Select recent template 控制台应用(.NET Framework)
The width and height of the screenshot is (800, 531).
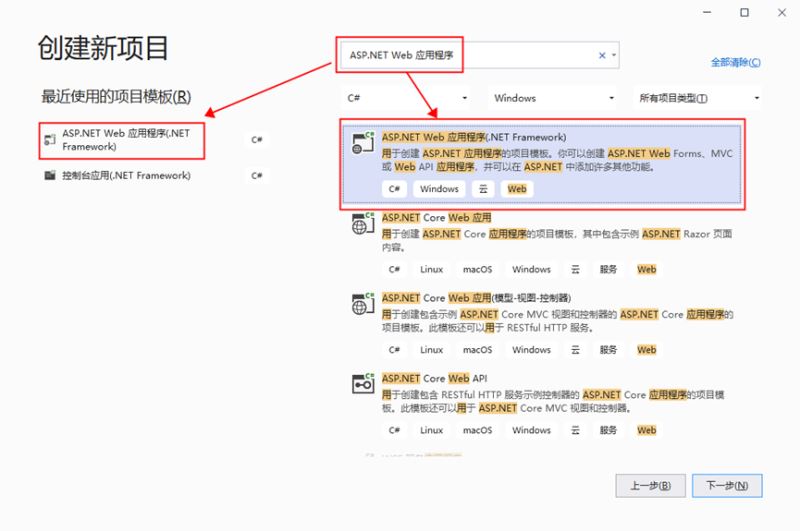[126, 175]
